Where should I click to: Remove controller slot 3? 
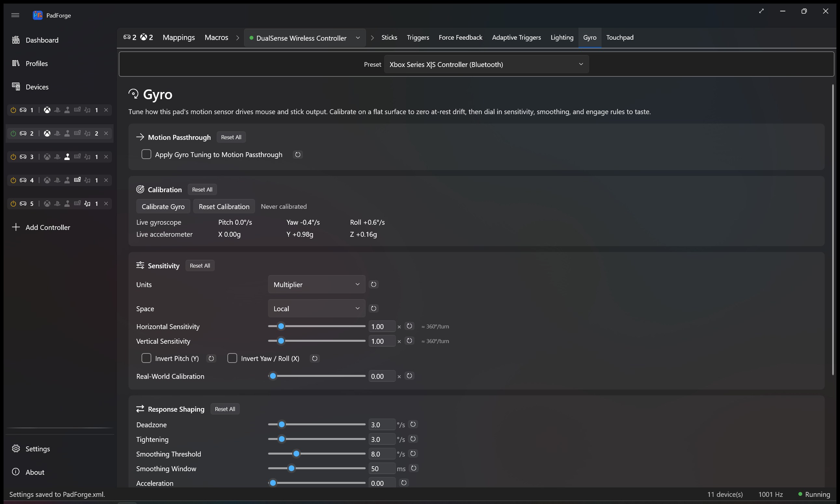point(106,157)
